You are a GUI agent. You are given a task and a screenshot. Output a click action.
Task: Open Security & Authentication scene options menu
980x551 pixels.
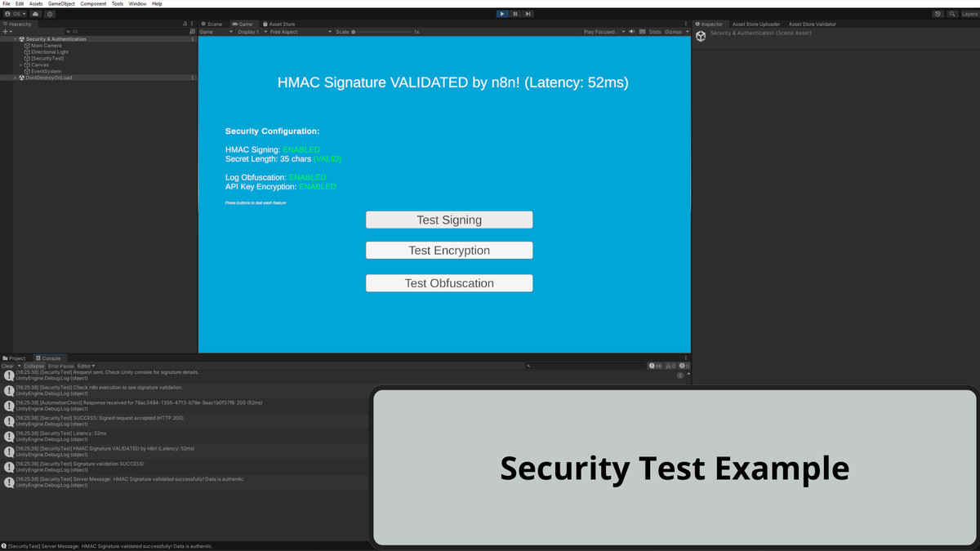(x=193, y=39)
